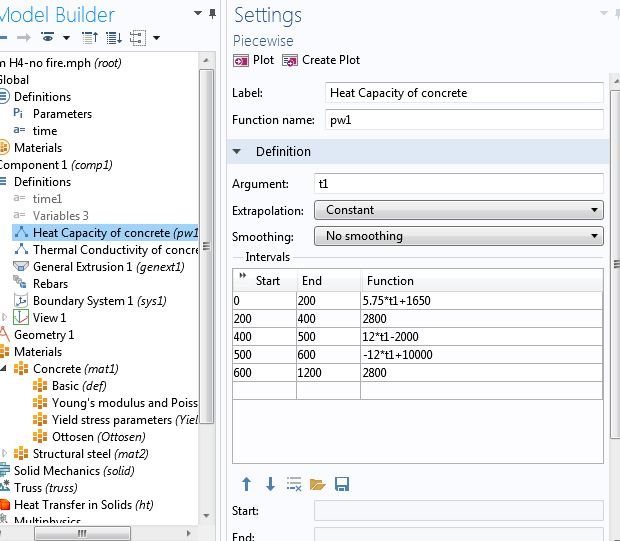Click the Function name field containing pw1
This screenshot has height=541, width=620.
465,120
